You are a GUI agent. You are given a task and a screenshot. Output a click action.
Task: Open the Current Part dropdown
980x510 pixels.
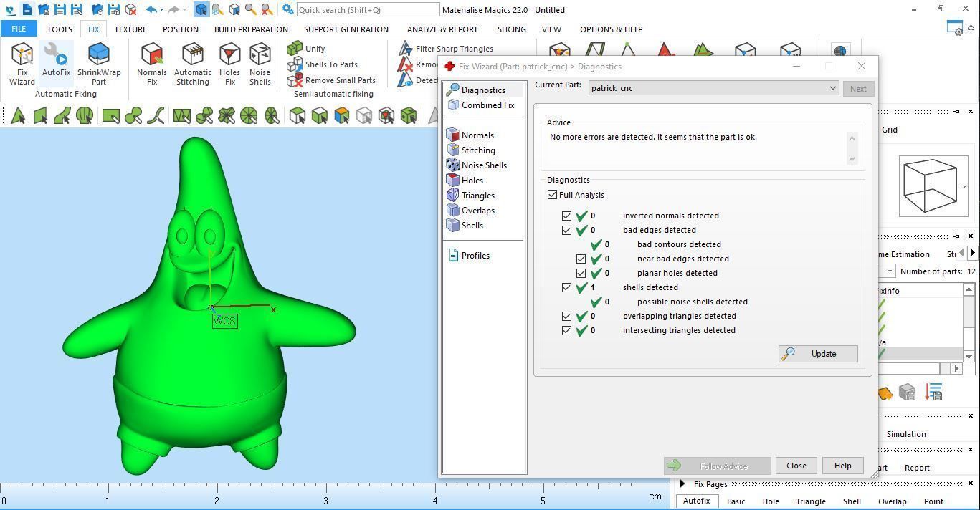713,88
